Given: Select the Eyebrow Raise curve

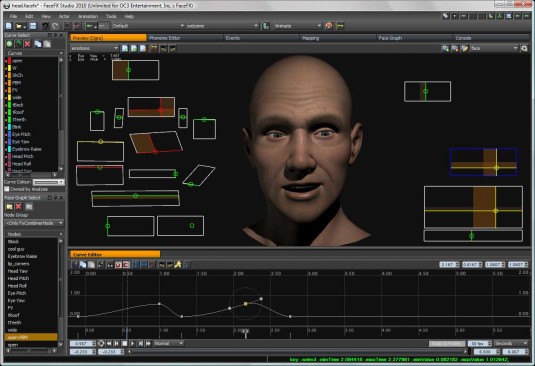Looking at the screenshot, I should pyautogui.click(x=27, y=149).
